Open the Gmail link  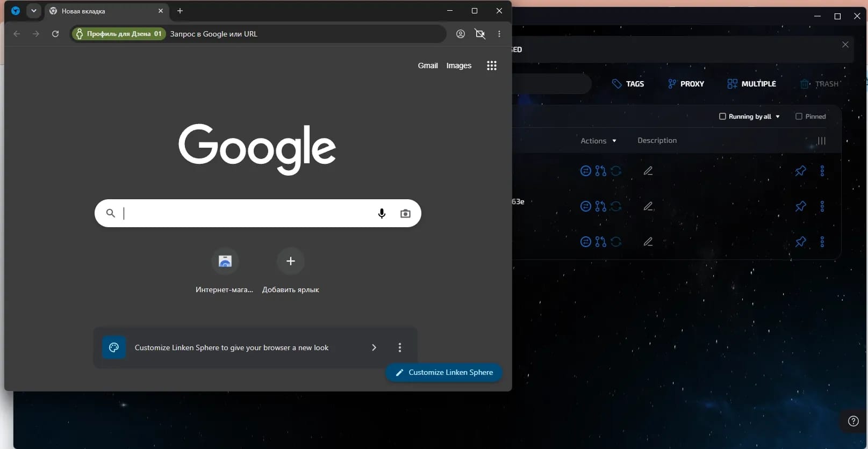tap(428, 66)
